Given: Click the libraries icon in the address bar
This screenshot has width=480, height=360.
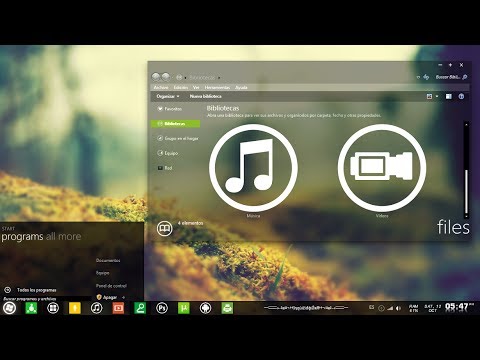Looking at the screenshot, I should 179,77.
